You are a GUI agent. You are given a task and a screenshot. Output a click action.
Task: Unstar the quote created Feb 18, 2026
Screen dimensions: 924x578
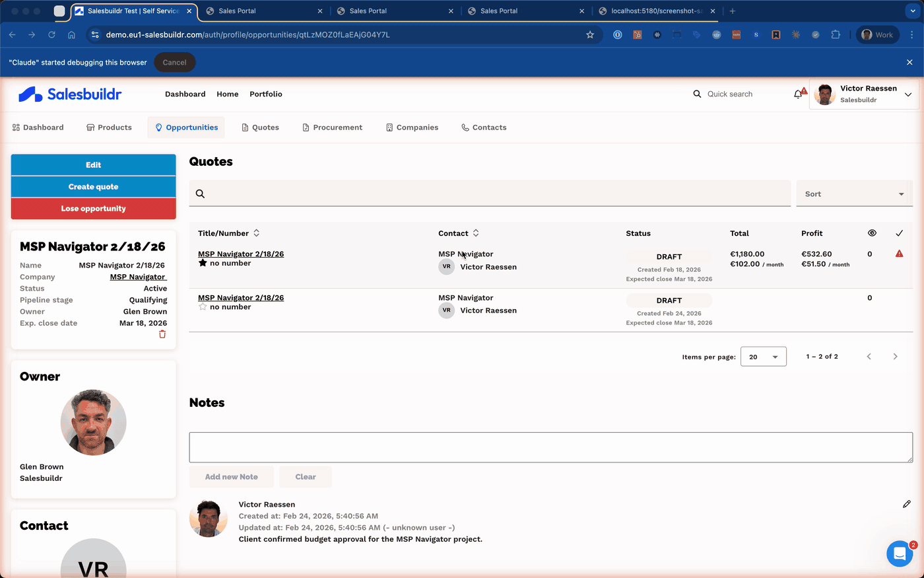coord(203,263)
